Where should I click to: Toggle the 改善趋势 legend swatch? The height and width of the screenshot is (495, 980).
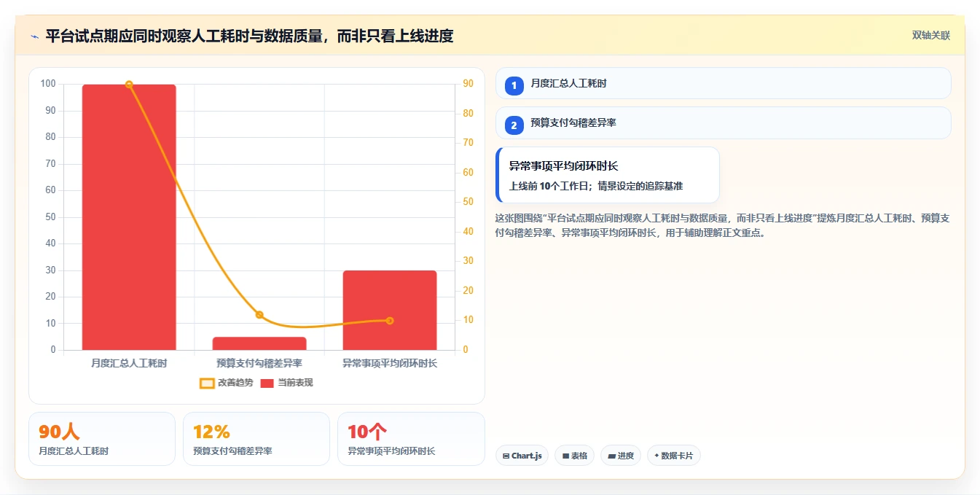(207, 383)
